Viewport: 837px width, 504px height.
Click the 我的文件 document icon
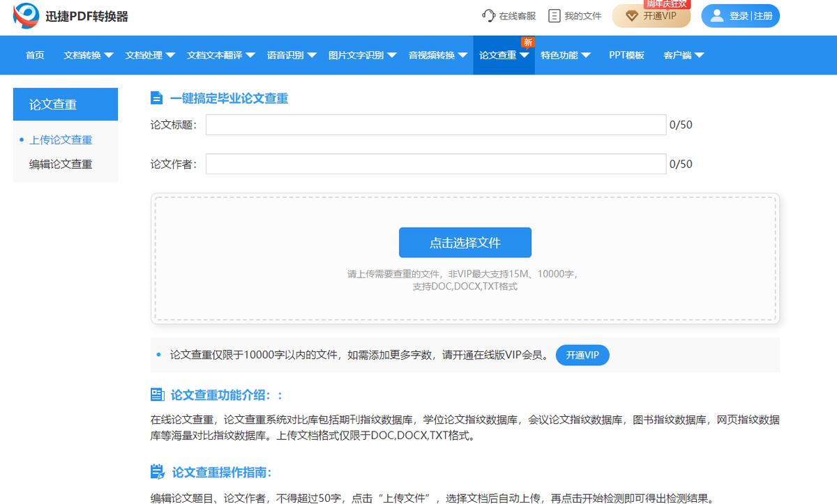[x=553, y=15]
